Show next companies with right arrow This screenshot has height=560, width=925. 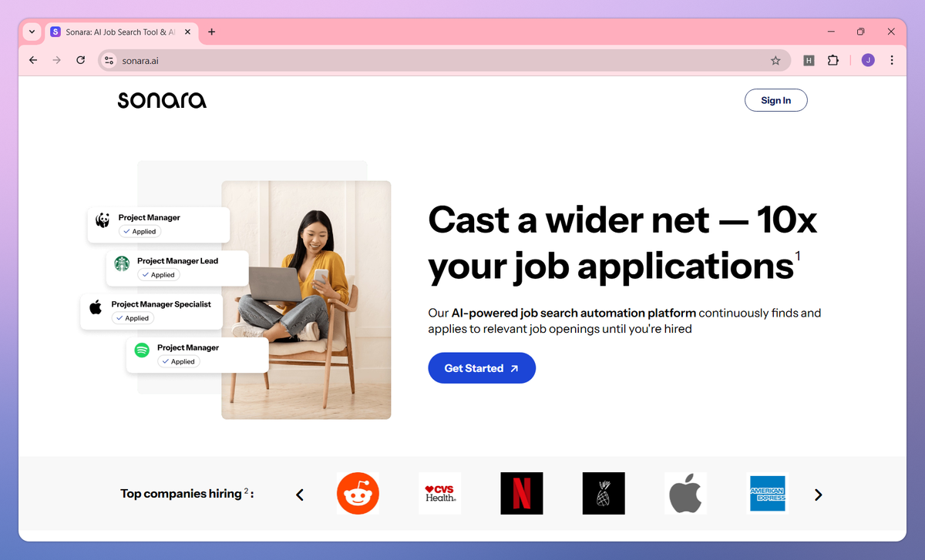(819, 495)
